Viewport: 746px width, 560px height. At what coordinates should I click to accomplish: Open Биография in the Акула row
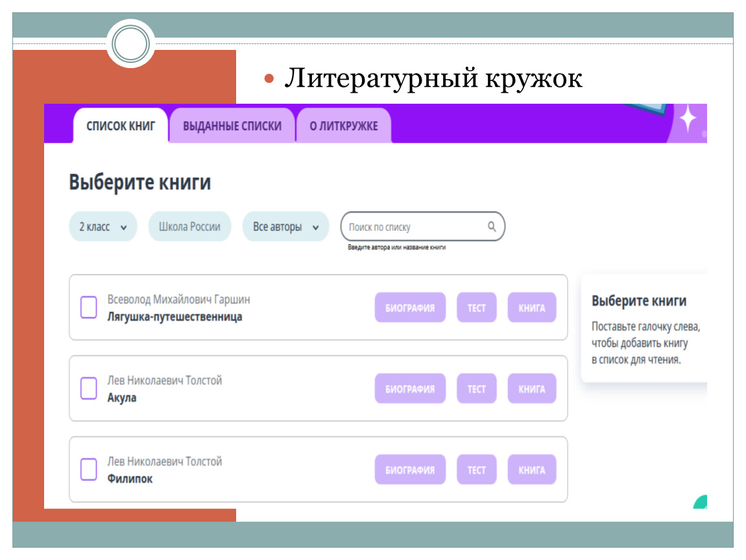(410, 388)
